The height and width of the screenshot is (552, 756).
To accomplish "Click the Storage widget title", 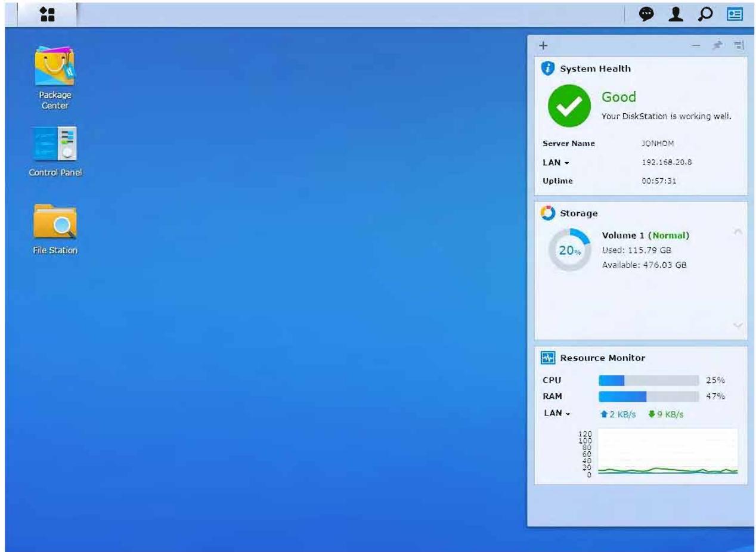I will point(578,213).
